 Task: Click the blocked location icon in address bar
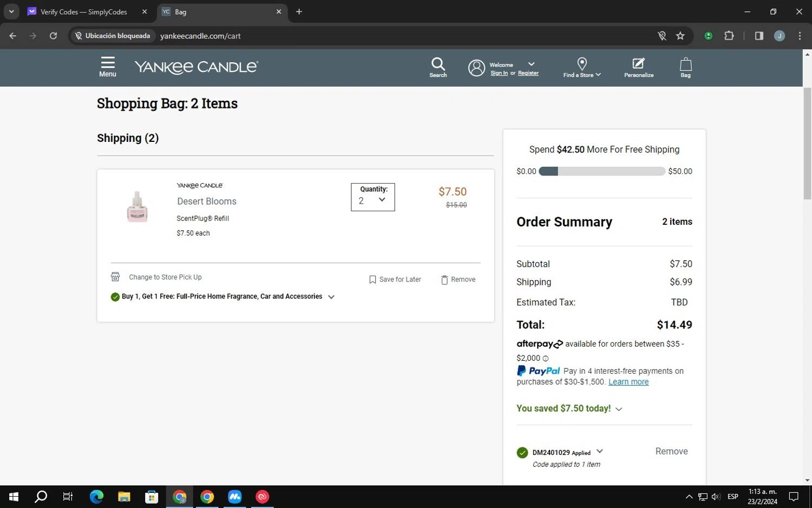tap(662, 36)
